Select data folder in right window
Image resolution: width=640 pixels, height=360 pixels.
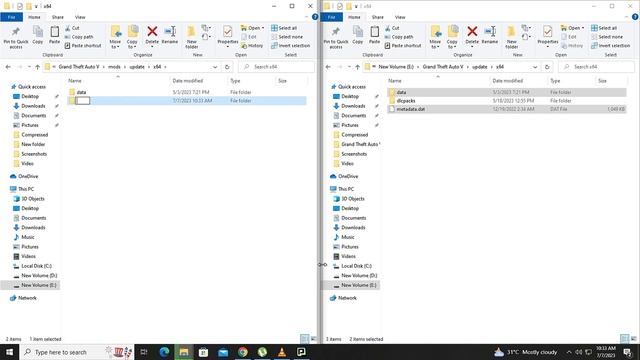click(x=507, y=92)
